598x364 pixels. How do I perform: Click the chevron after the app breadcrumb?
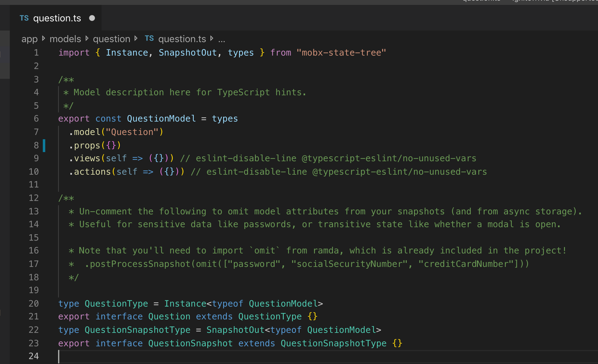(44, 38)
